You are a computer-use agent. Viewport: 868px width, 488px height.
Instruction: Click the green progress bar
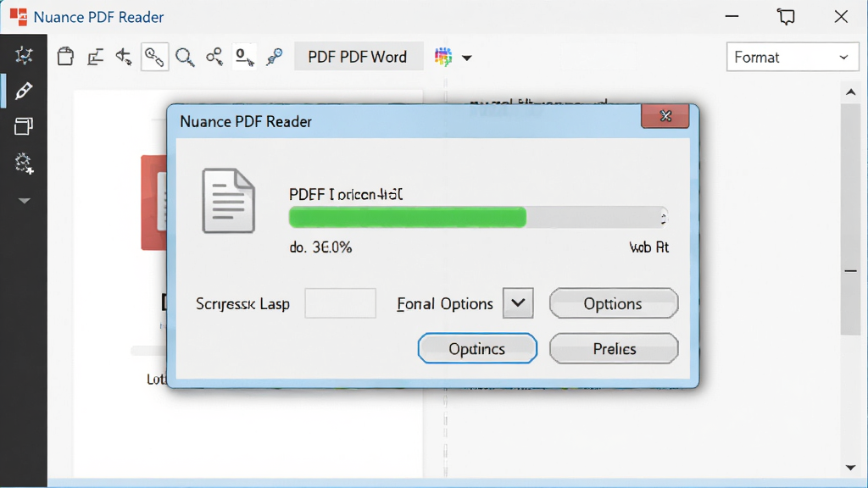pos(408,218)
